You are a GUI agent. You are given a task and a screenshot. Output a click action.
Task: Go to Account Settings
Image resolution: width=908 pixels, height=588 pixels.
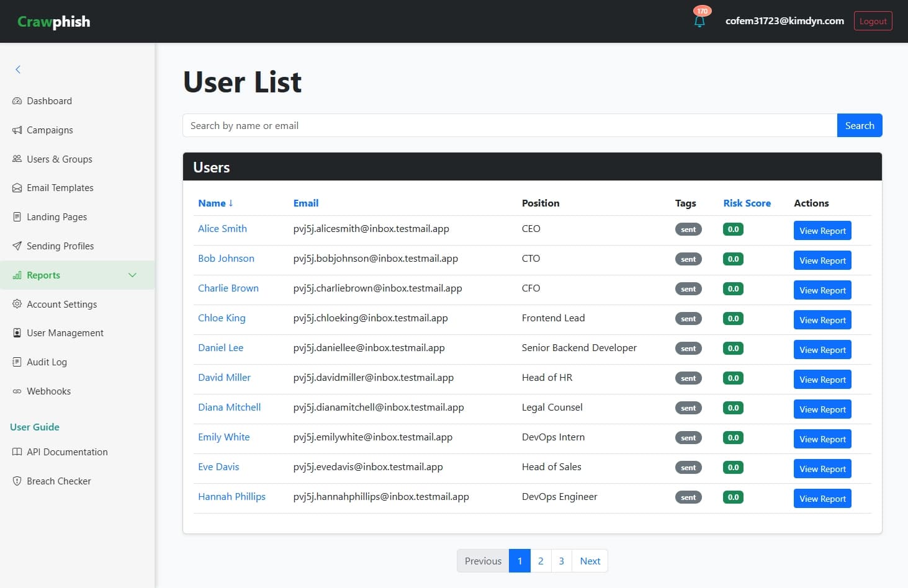pyautogui.click(x=61, y=304)
